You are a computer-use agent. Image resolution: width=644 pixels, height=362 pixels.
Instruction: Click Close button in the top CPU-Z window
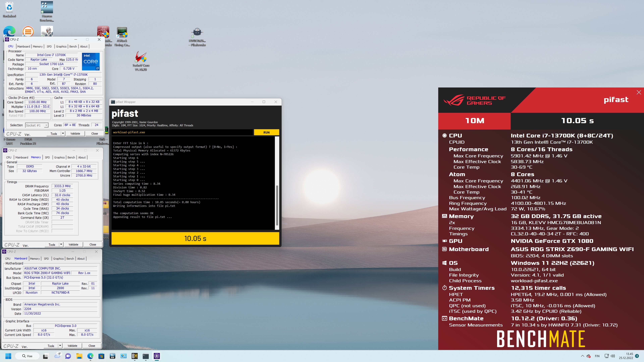coord(94,134)
